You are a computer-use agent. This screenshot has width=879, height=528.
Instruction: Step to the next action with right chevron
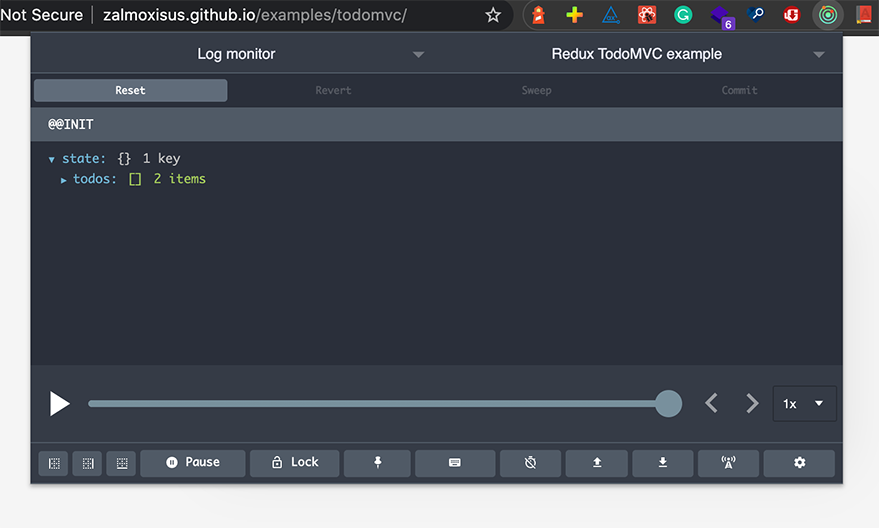752,403
